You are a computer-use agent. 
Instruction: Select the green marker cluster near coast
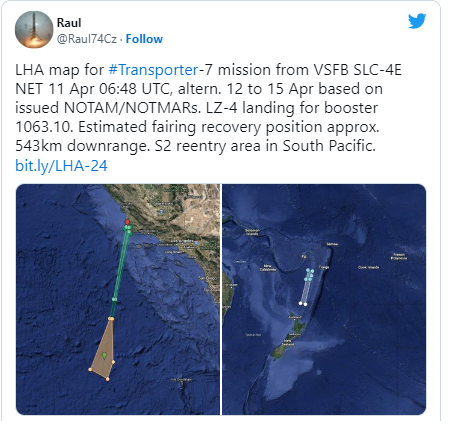[128, 230]
